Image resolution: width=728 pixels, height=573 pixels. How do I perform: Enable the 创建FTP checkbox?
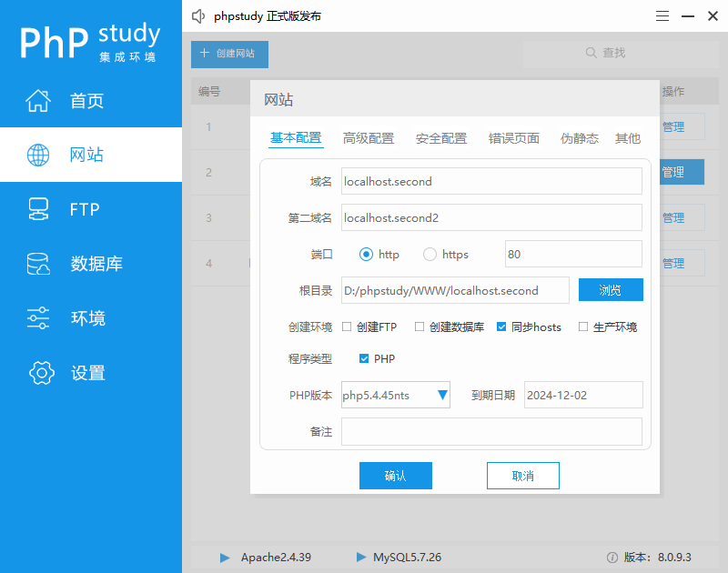point(345,327)
